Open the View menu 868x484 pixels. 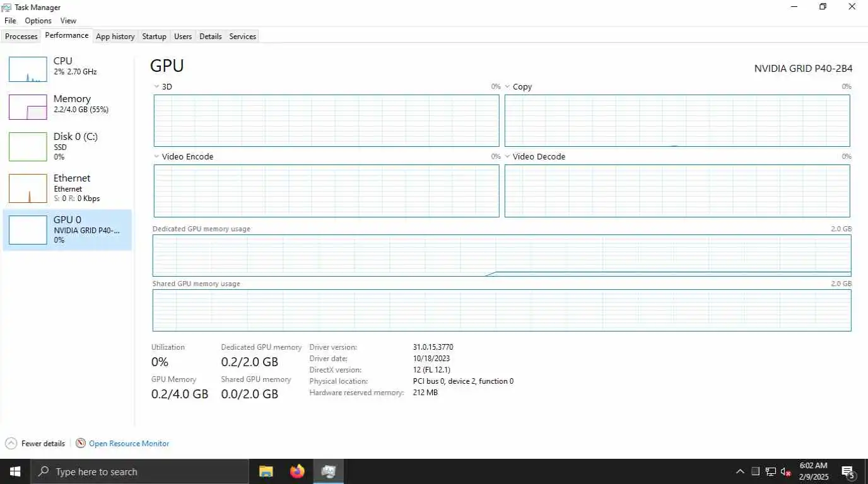68,21
